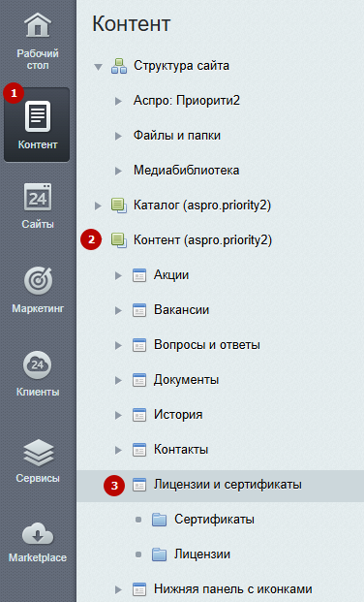This screenshot has width=364, height=602.
Task: Open Медиабиблиотека tree item
Action: [187, 170]
